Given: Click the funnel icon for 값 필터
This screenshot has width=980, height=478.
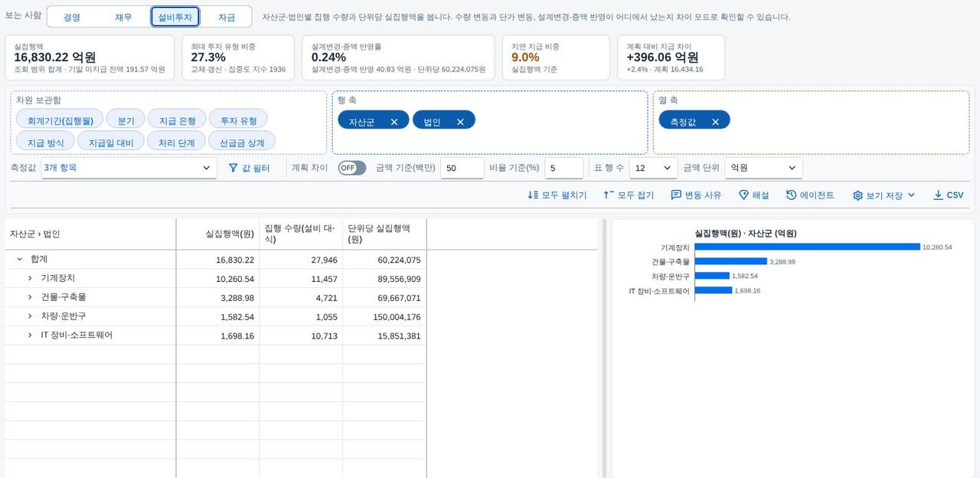Looking at the screenshot, I should click(234, 168).
